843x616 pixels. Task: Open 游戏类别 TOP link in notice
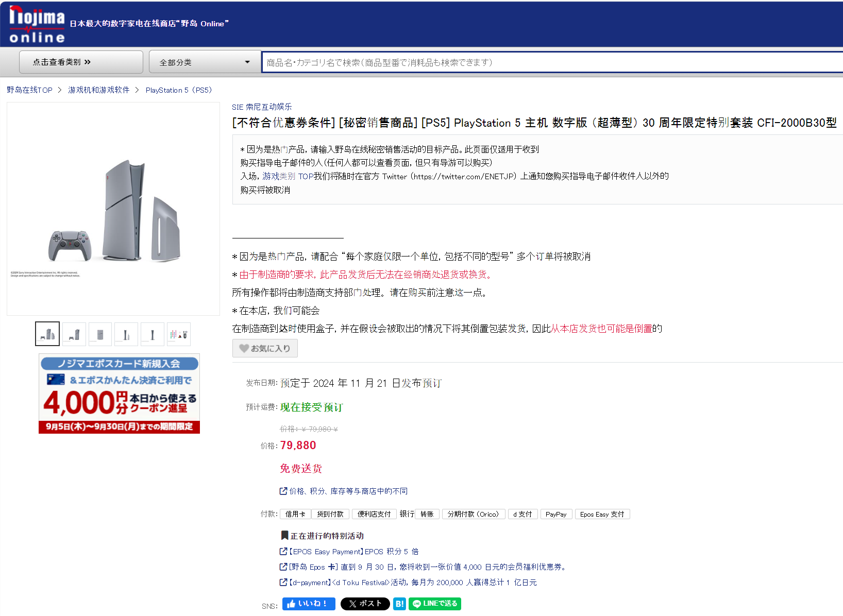coord(288,176)
